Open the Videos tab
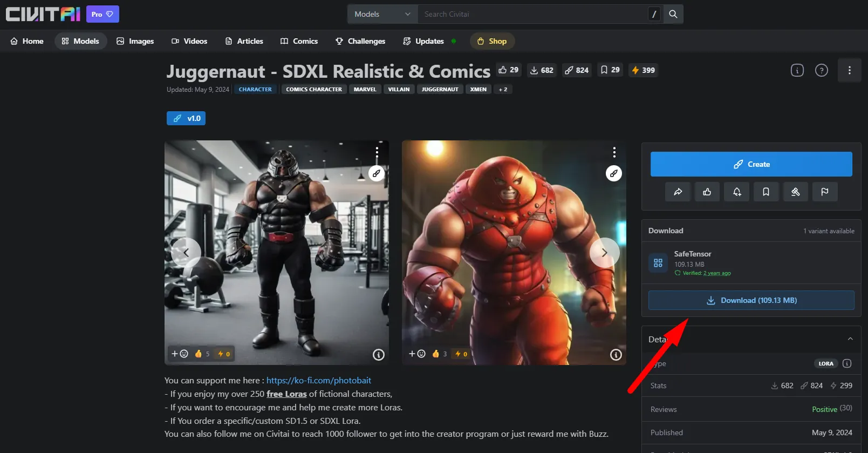Image resolution: width=868 pixels, height=453 pixels. [x=189, y=41]
